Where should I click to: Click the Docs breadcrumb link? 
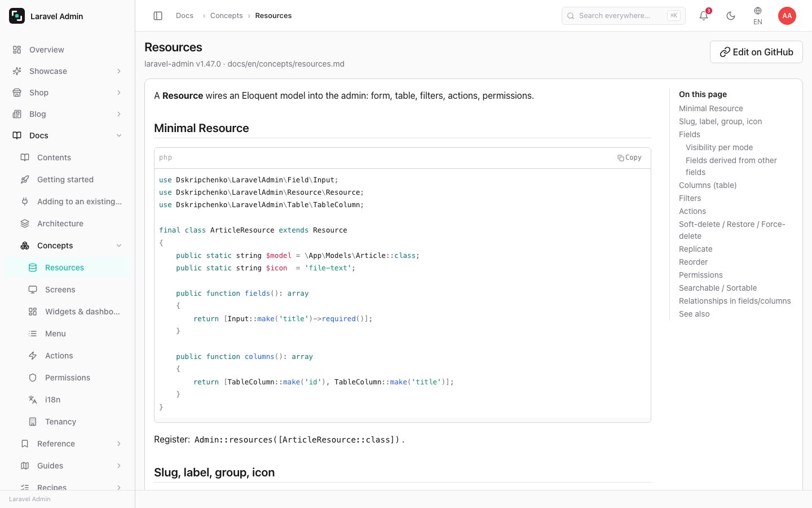coord(184,16)
